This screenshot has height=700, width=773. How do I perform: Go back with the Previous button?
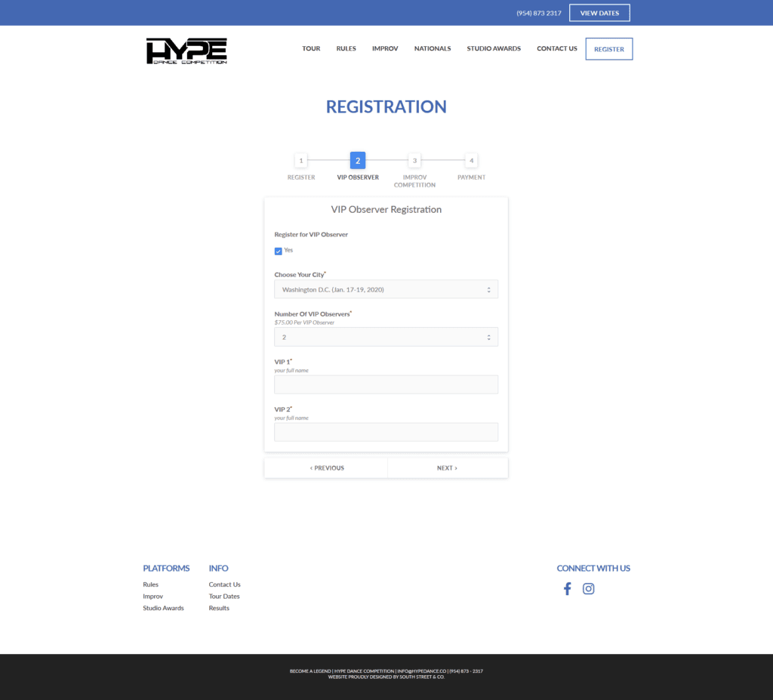326,468
